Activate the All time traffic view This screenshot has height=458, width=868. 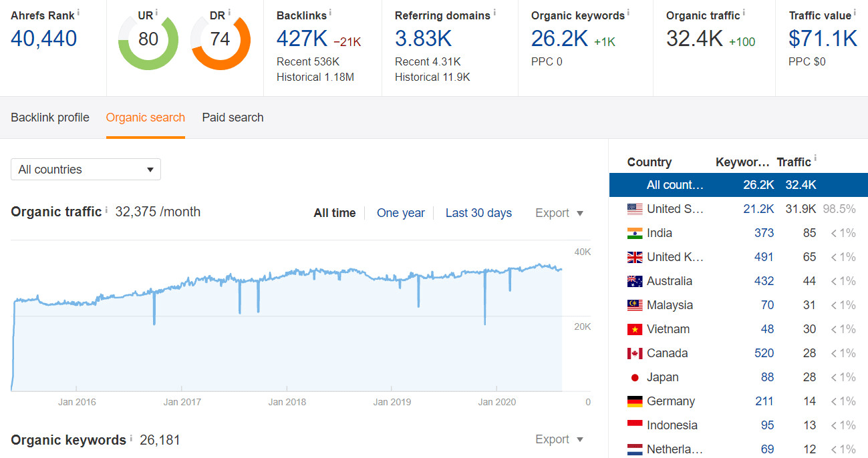pos(334,212)
